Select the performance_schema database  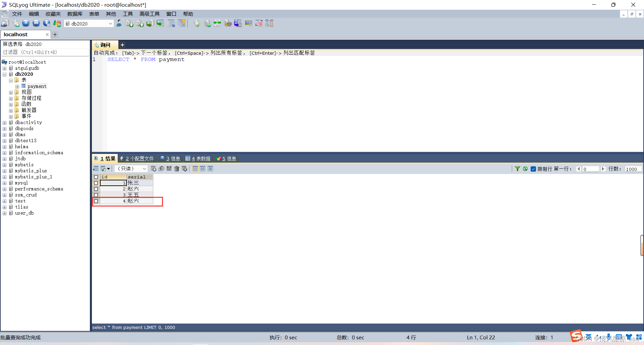tap(39, 189)
